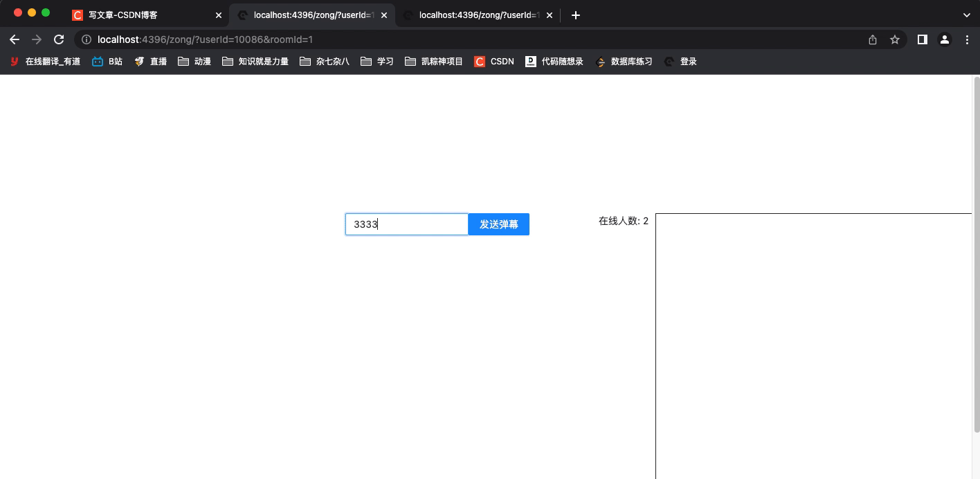
Task: Click the browser back arrow
Action: (15, 39)
